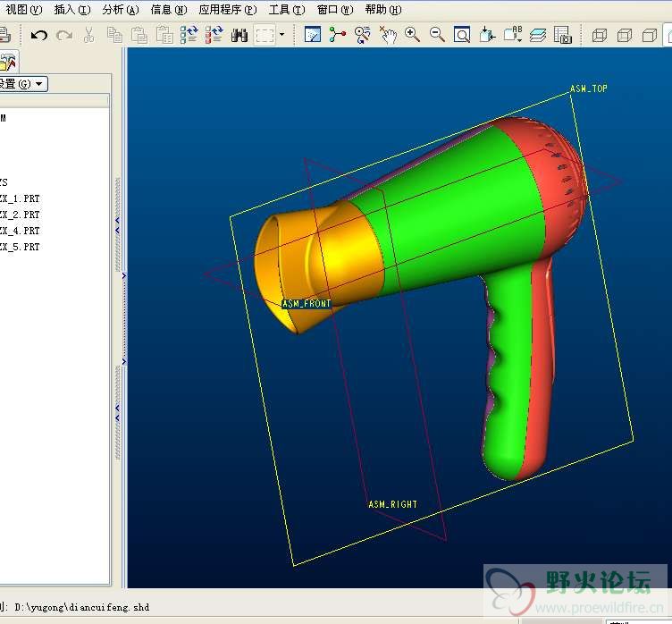
Task: Switch display to Hidden Line
Action: click(x=625, y=35)
